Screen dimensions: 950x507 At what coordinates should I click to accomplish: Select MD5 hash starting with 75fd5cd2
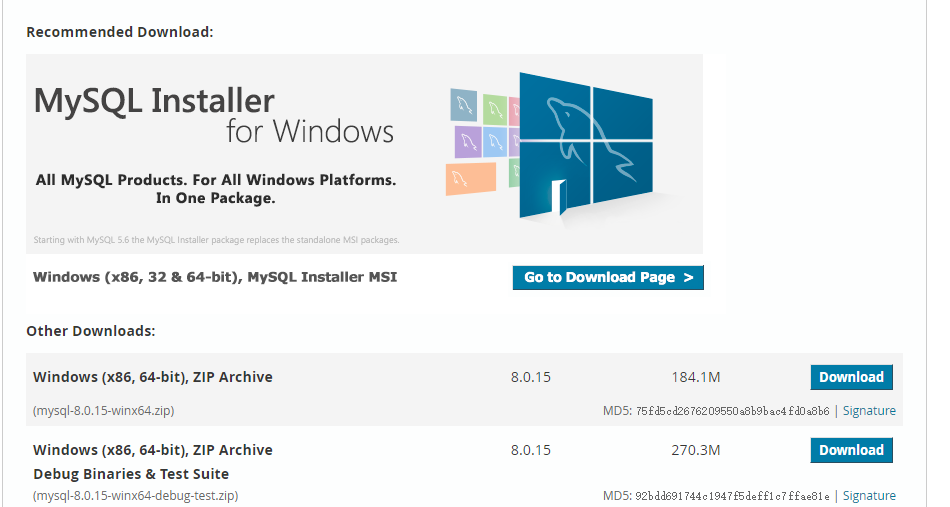pyautogui.click(x=732, y=411)
